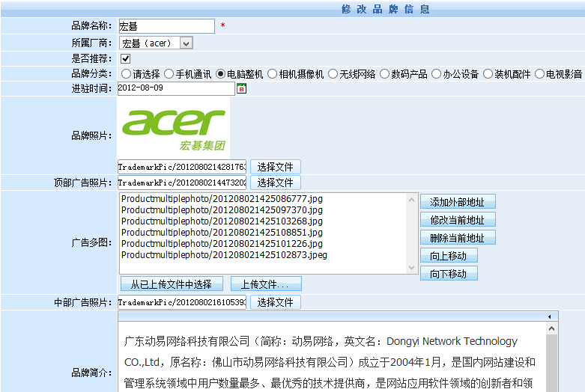The image size is (585, 392).
Task: Open the calendar date picker icon
Action: click(x=242, y=89)
